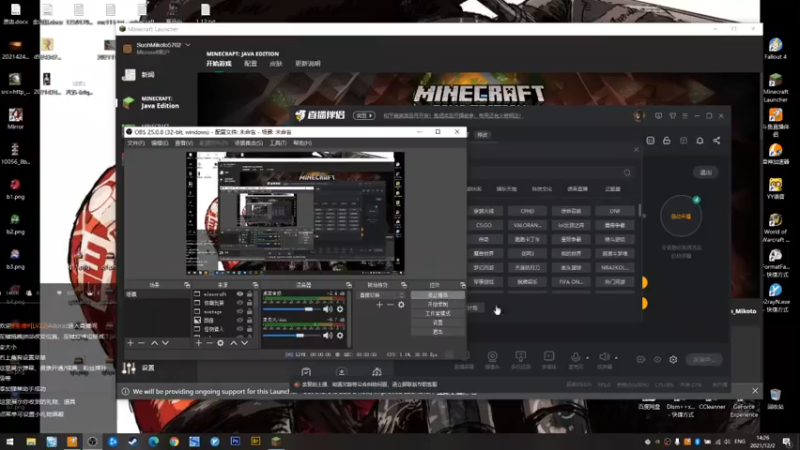Viewport: 800px width, 450px height.
Task: Click 退出 button in streaming companion
Action: tap(706, 172)
